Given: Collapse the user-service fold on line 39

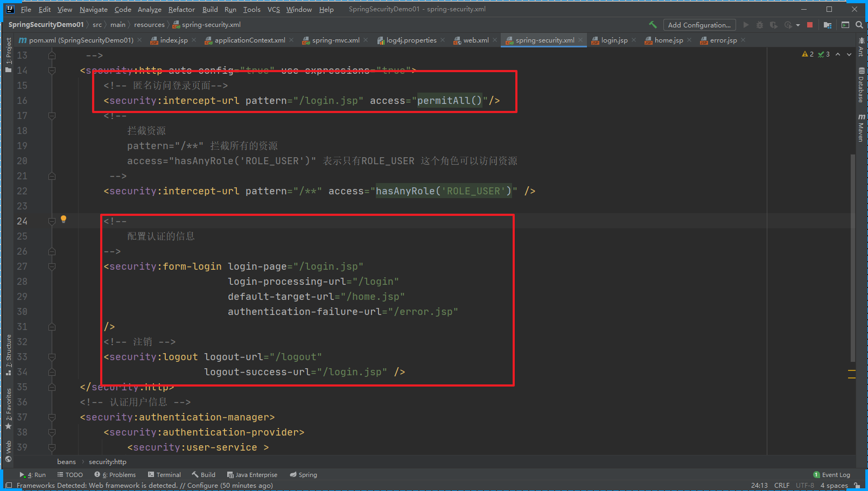Looking at the screenshot, I should coord(52,447).
